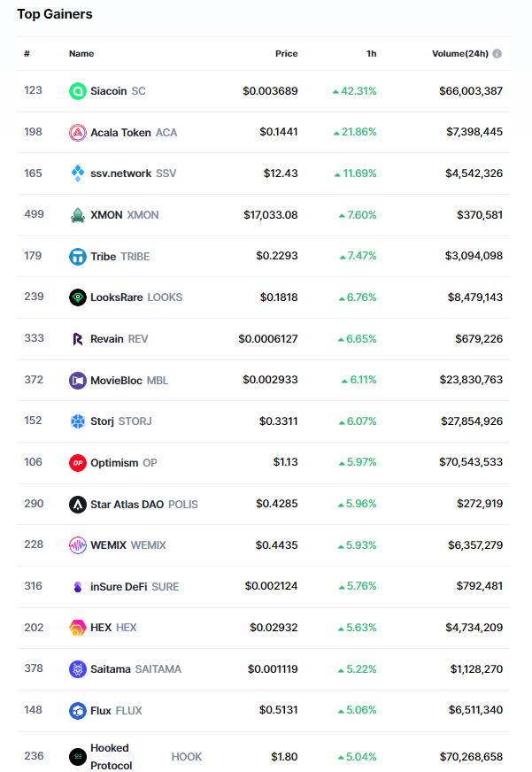Click the Optimism OP red logo

point(78,463)
